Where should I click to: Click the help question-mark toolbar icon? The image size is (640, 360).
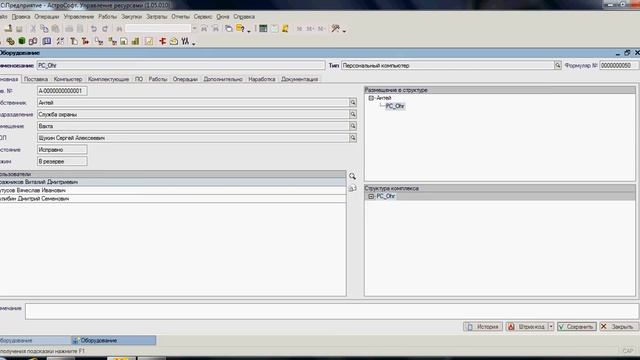240,29
